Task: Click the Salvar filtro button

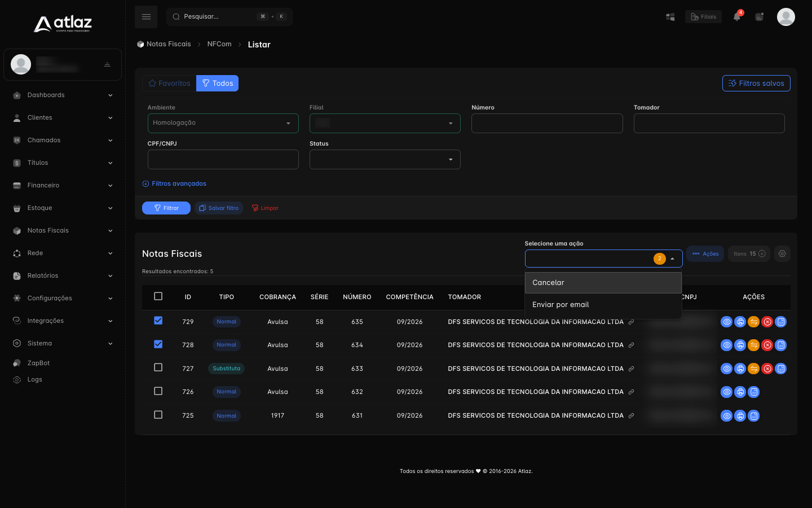Action: pos(219,208)
